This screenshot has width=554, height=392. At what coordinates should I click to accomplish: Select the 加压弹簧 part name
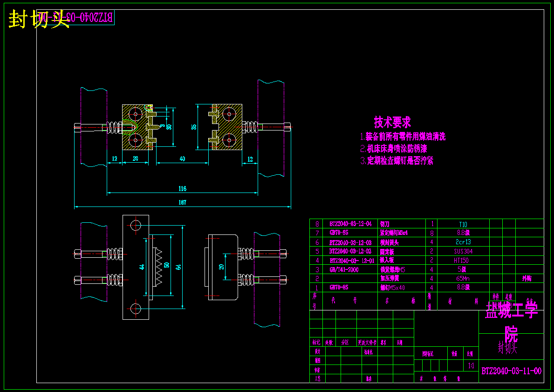[390, 279]
